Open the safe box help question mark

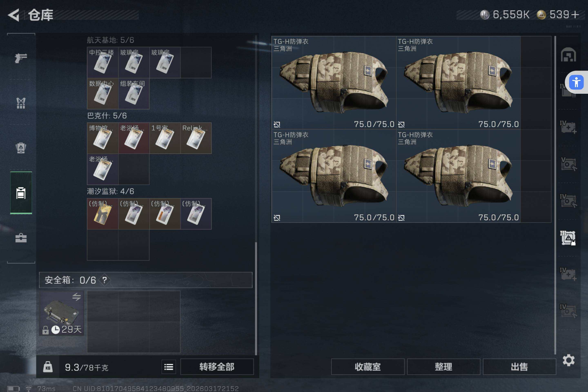pos(105,280)
